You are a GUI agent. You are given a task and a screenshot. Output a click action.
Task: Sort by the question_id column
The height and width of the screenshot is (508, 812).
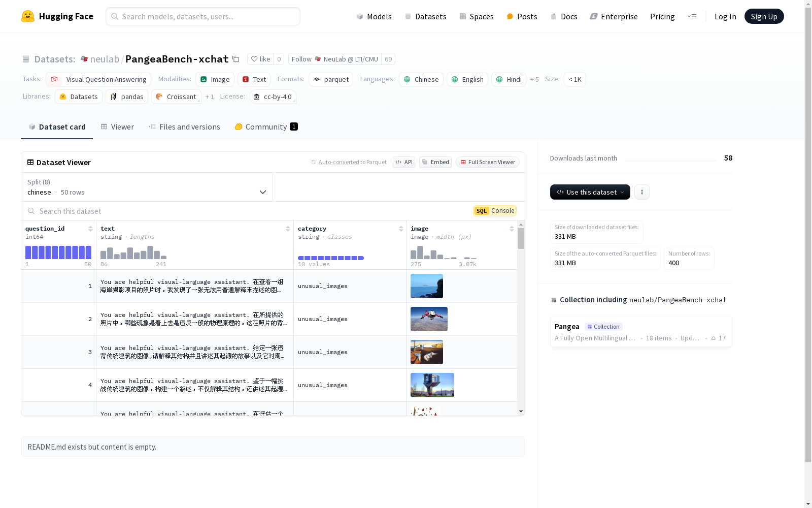pyautogui.click(x=90, y=229)
